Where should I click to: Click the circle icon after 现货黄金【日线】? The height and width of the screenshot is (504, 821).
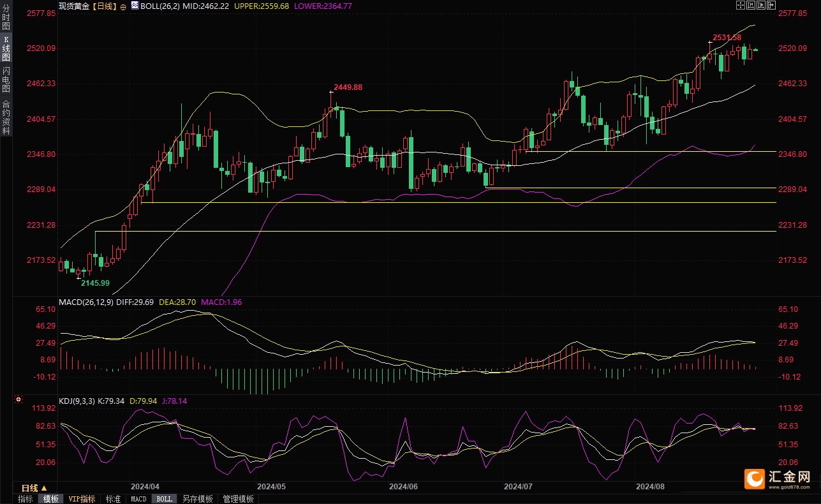tap(123, 6)
